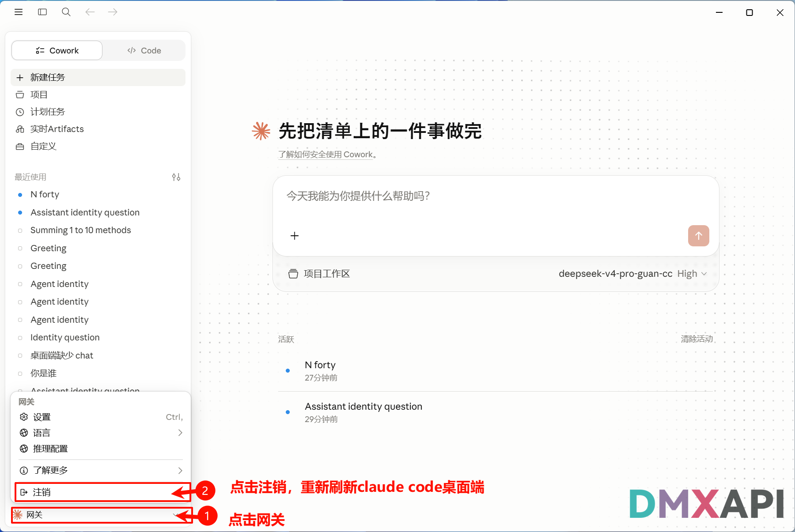This screenshot has width=795, height=532.
Task: Click the info icon beside 了解更多
Action: [24, 470]
